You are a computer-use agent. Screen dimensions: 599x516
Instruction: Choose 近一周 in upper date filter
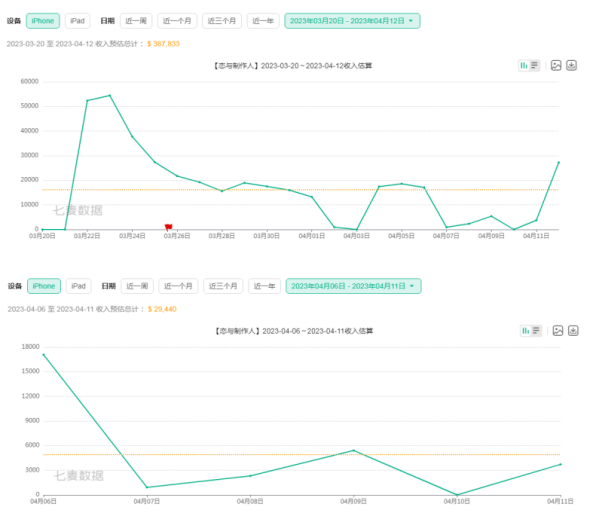(x=136, y=21)
